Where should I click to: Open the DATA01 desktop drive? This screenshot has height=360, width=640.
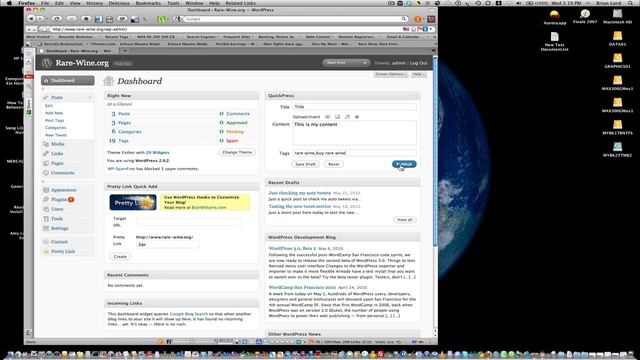pyautogui.click(x=617, y=39)
